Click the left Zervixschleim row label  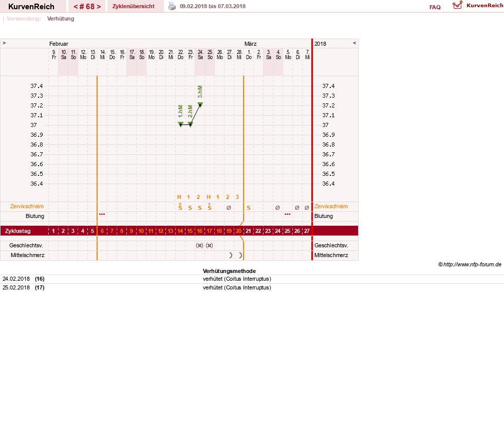(x=27, y=207)
